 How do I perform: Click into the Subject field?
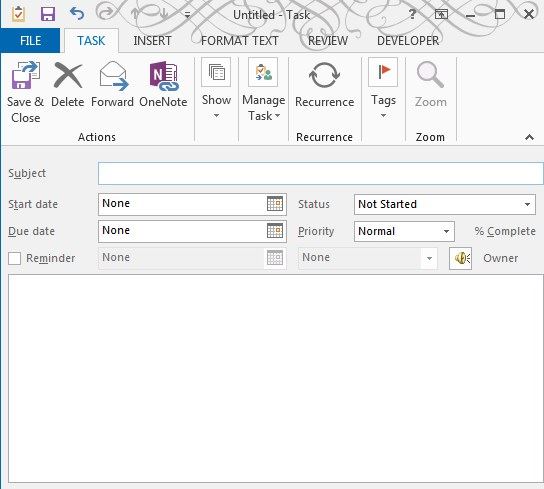[x=321, y=173]
